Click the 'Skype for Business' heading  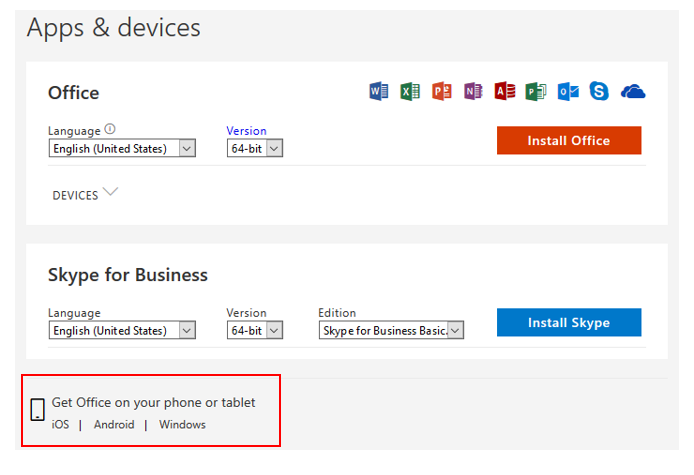(127, 275)
